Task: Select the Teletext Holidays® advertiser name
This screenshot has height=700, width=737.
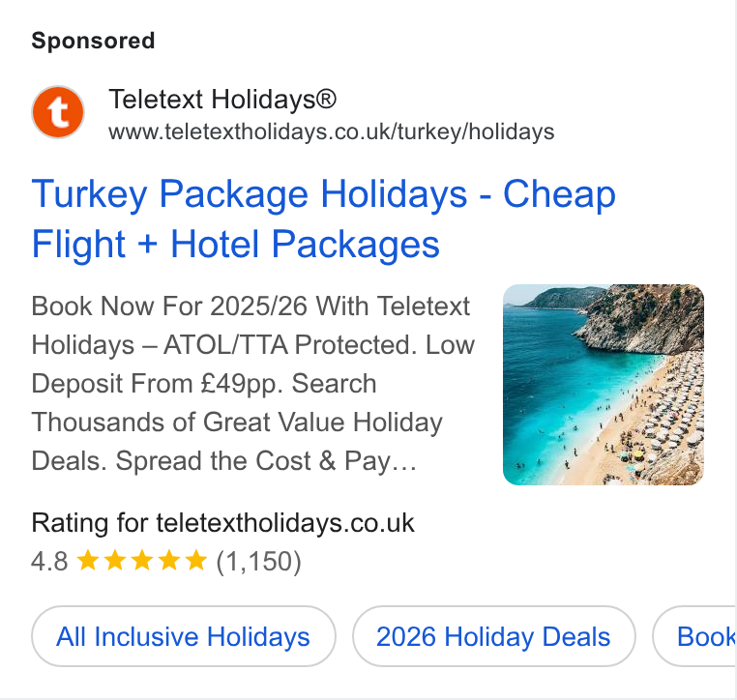Action: [222, 100]
